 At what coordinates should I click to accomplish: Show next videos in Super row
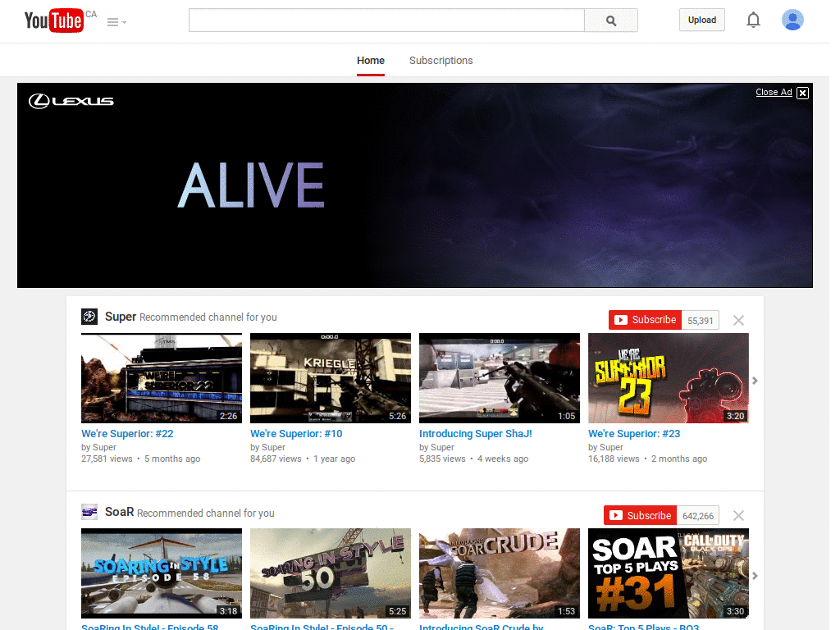click(x=755, y=381)
